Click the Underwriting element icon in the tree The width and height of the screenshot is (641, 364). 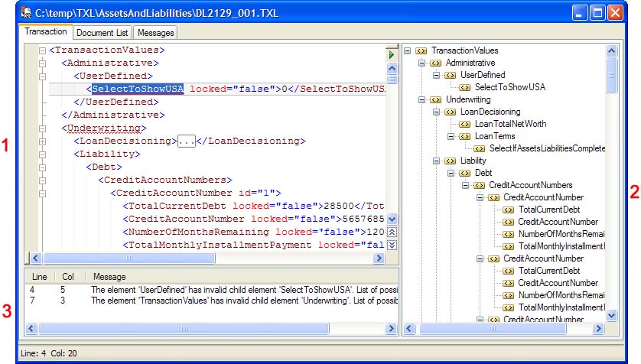pyautogui.click(x=436, y=99)
